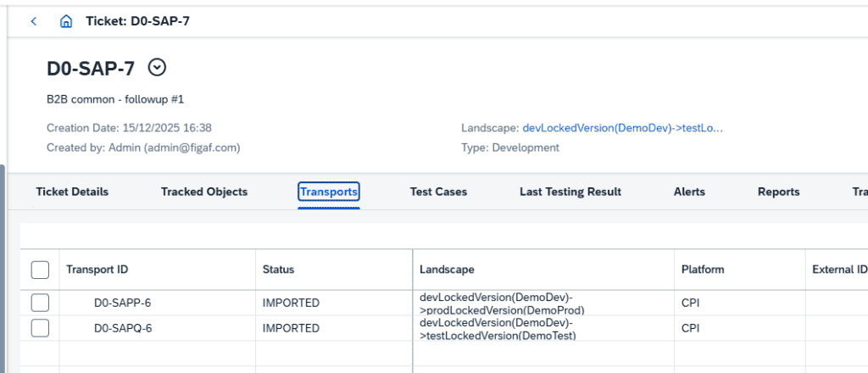This screenshot has width=868, height=373.
Task: Click the Landscape column header
Action: [x=543, y=270]
